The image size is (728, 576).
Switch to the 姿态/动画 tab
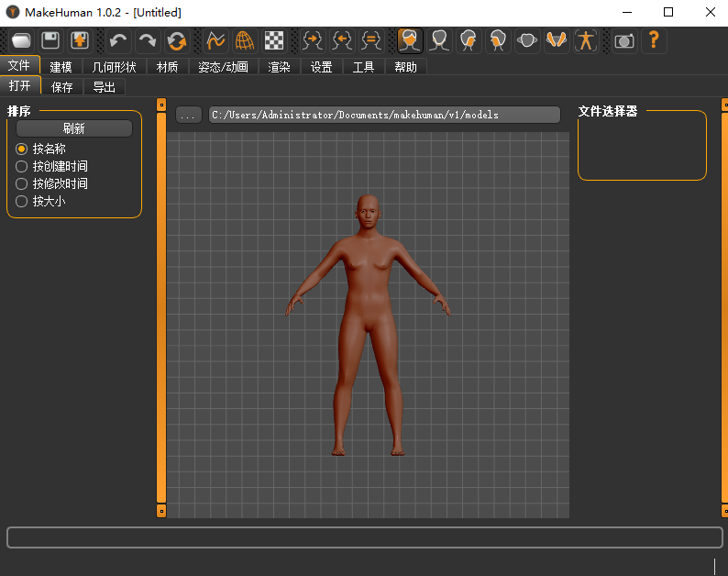pyautogui.click(x=224, y=67)
